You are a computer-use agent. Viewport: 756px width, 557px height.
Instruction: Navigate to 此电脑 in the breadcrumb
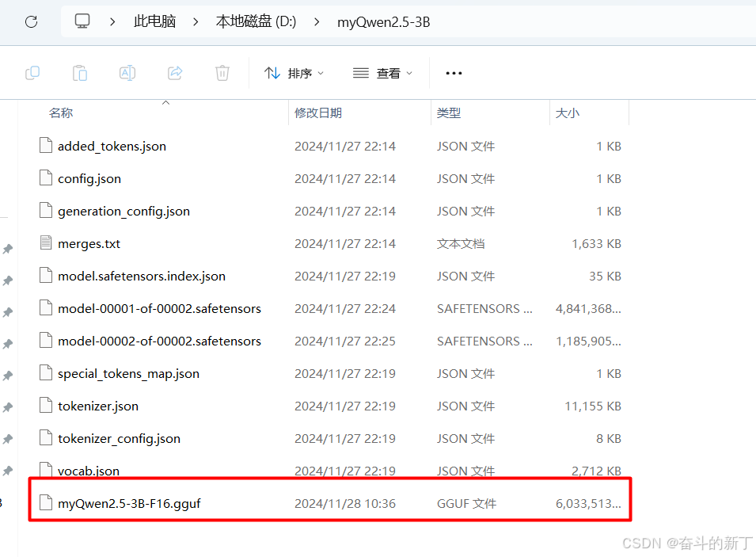pos(155,21)
